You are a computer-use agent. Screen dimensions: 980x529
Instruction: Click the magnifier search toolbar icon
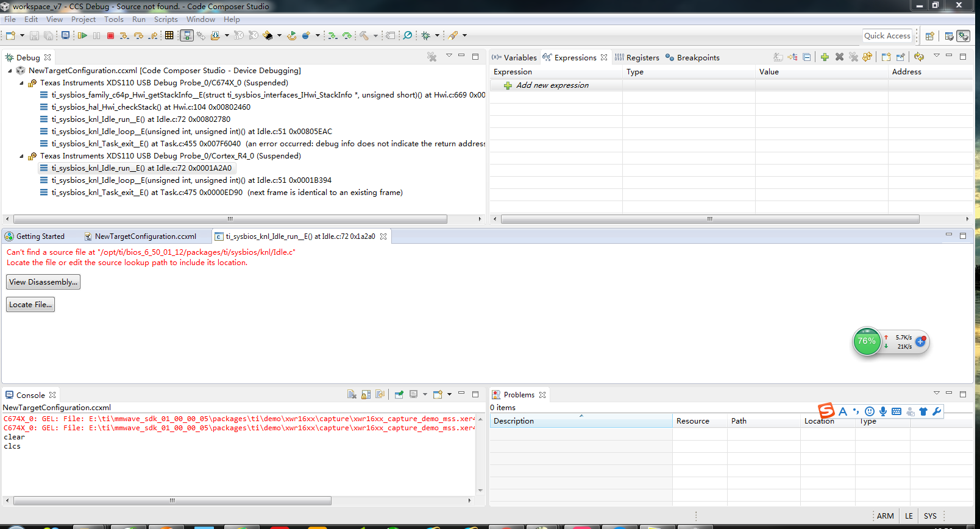408,36
